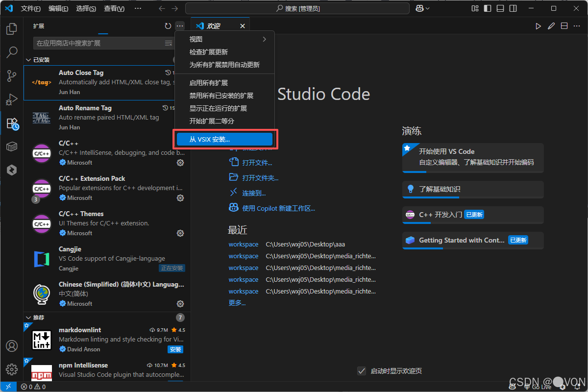Click the errors and warnings count in the status bar
The width and height of the screenshot is (588, 392).
[x=33, y=387]
